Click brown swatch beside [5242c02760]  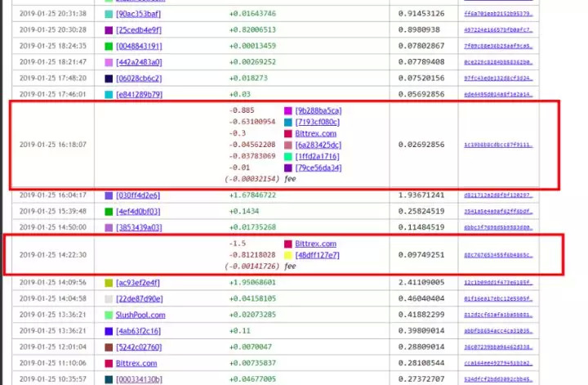[109, 347]
